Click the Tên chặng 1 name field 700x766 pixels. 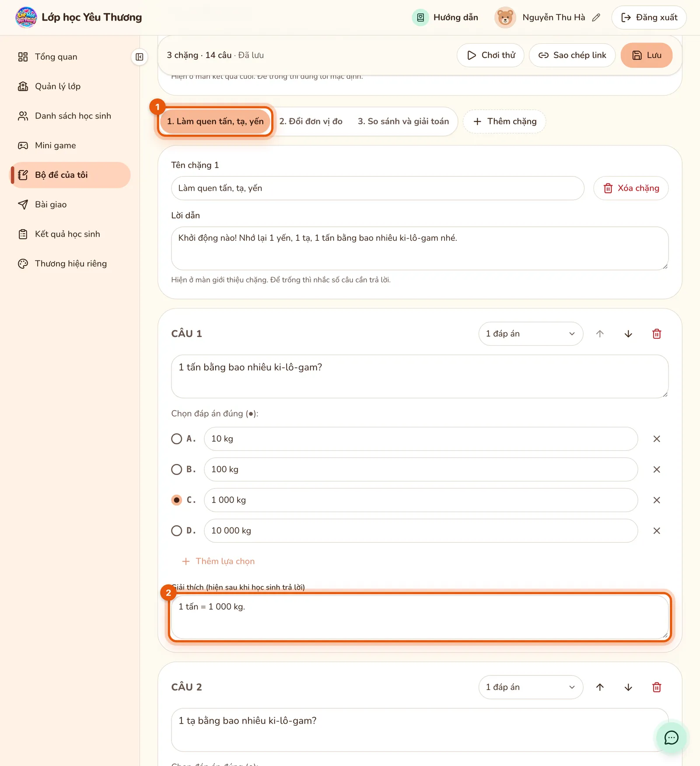(378, 188)
